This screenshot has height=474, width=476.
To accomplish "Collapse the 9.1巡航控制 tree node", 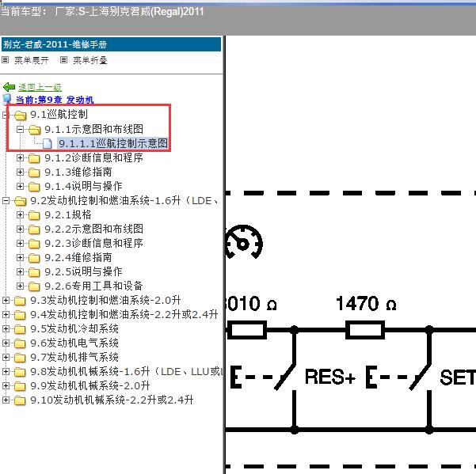I will (5, 115).
